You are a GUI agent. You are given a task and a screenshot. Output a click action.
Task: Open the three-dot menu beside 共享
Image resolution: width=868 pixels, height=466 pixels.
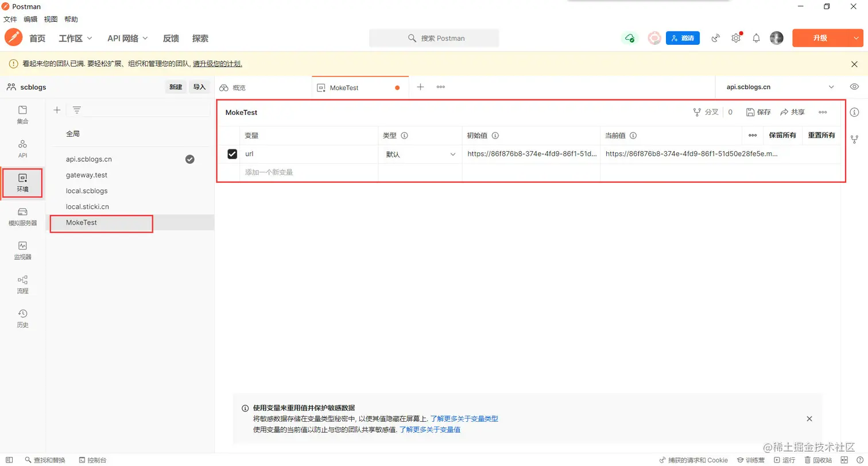[823, 112]
